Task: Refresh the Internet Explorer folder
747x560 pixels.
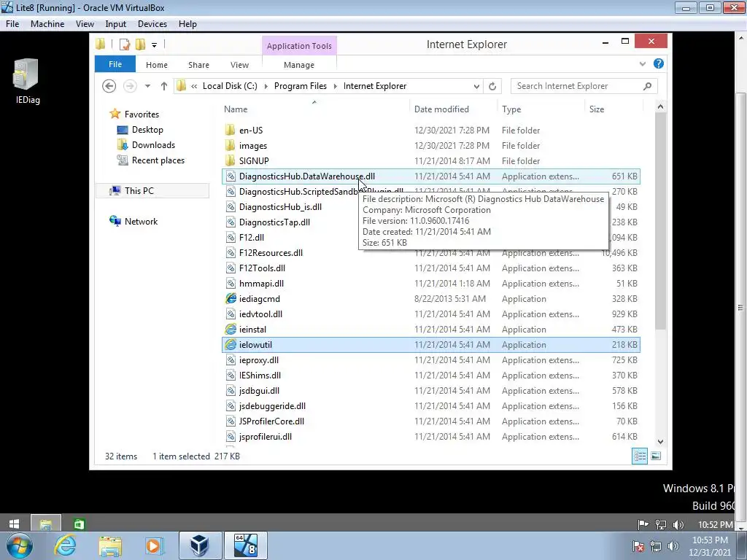Action: click(x=492, y=86)
